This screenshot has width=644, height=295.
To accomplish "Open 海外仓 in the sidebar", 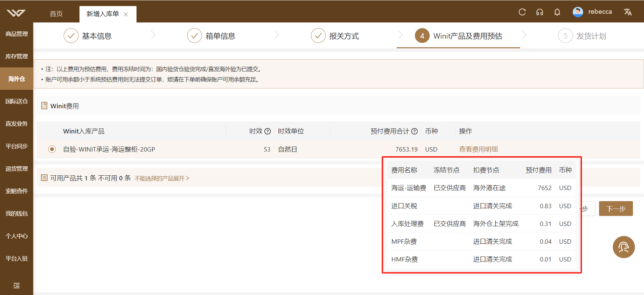I will point(16,79).
